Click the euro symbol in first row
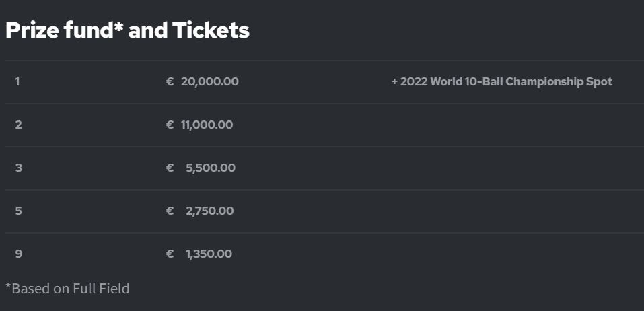644x311 pixels. [170, 81]
